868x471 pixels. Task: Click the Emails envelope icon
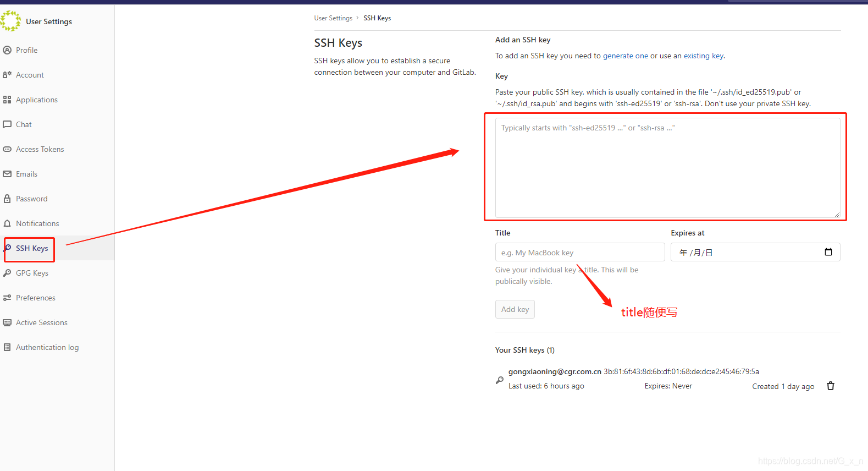click(7, 174)
